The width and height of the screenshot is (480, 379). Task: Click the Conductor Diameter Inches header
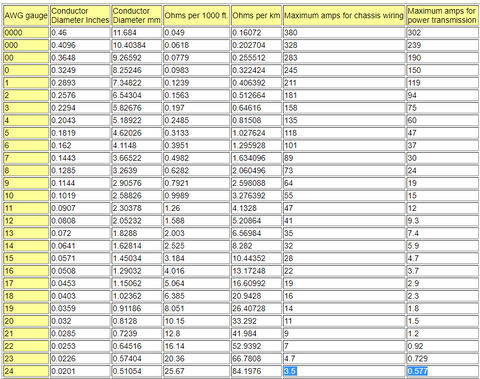pos(80,16)
